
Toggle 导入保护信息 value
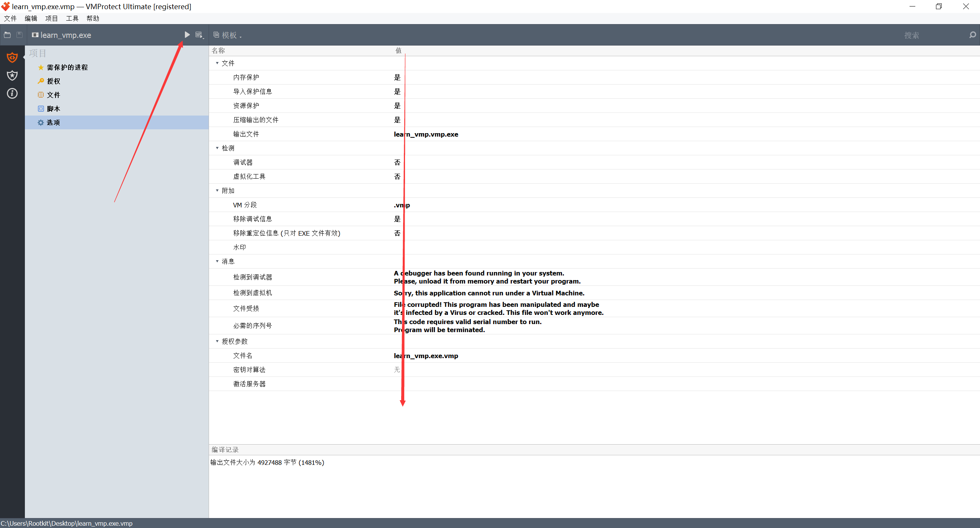397,91
